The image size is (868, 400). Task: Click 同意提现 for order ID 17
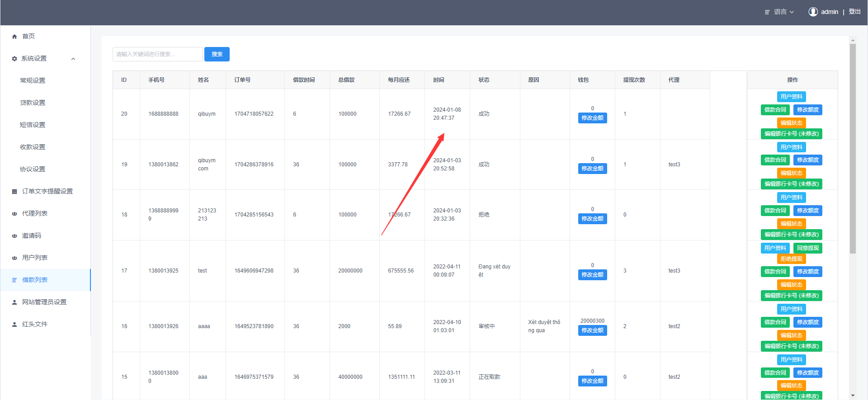(807, 248)
